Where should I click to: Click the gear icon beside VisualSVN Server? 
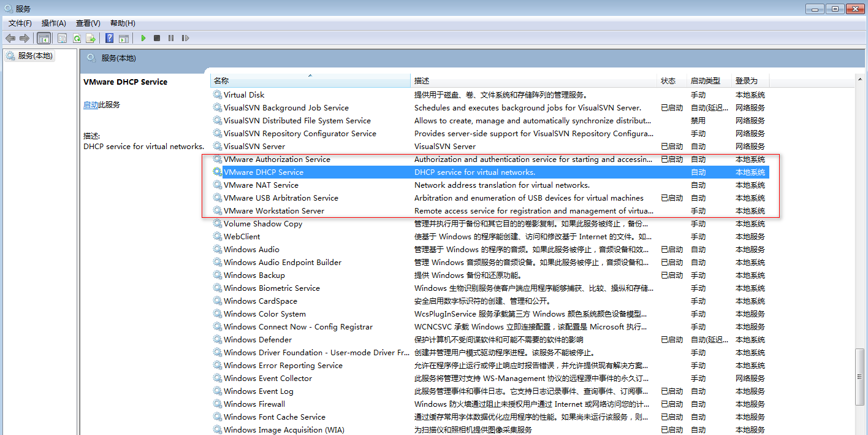point(217,146)
